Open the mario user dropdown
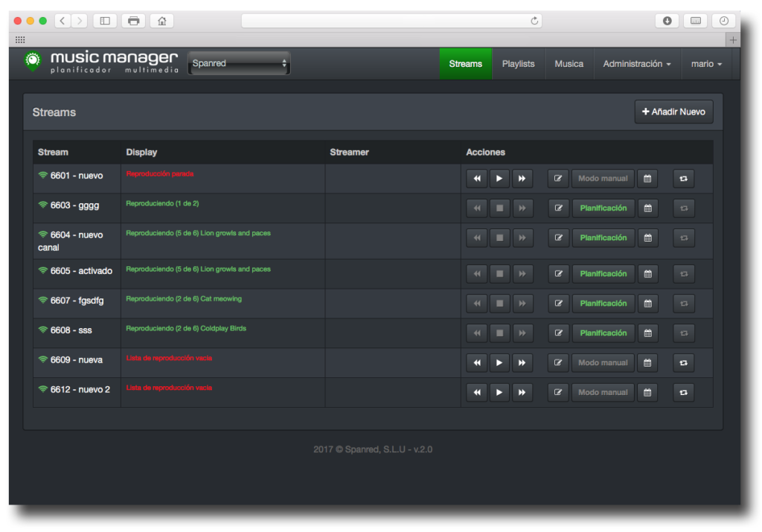This screenshot has height=532, width=762. pos(706,64)
